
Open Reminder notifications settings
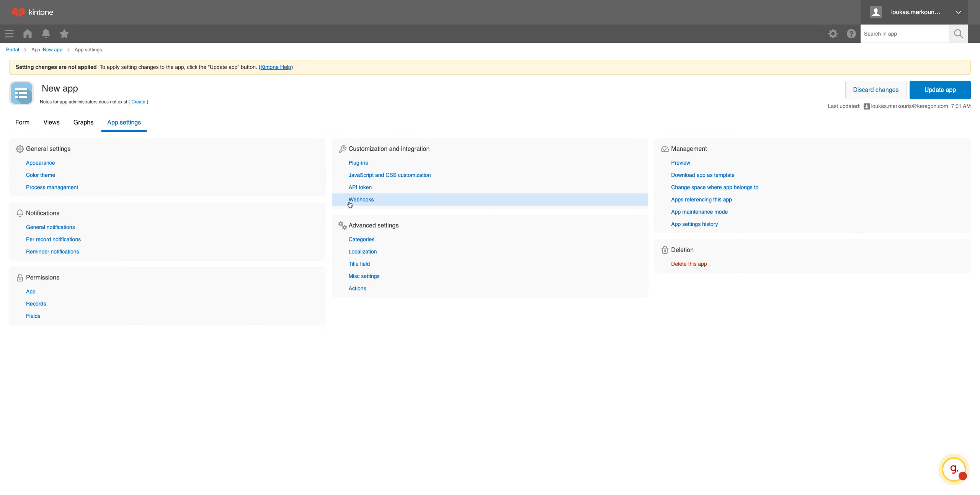(52, 252)
